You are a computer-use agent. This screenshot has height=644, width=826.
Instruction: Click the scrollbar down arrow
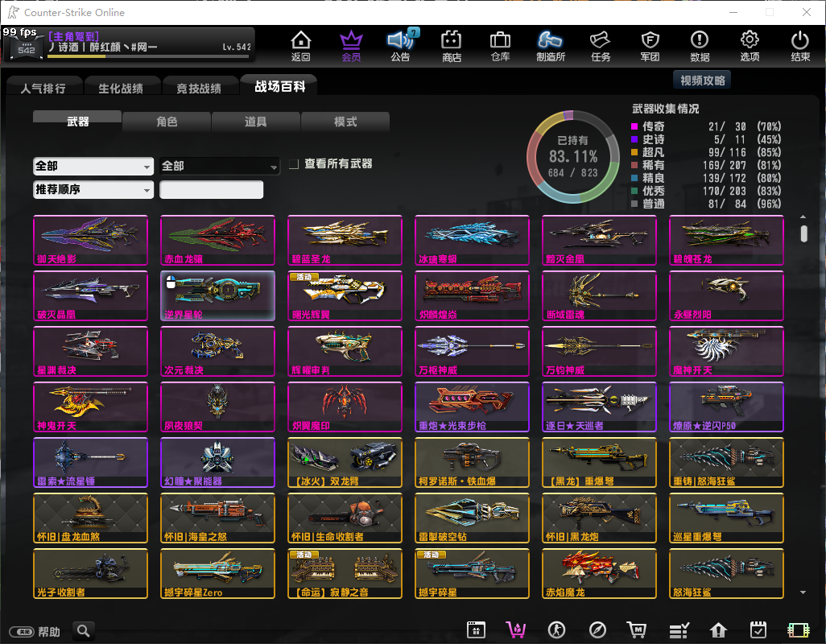pyautogui.click(x=803, y=592)
